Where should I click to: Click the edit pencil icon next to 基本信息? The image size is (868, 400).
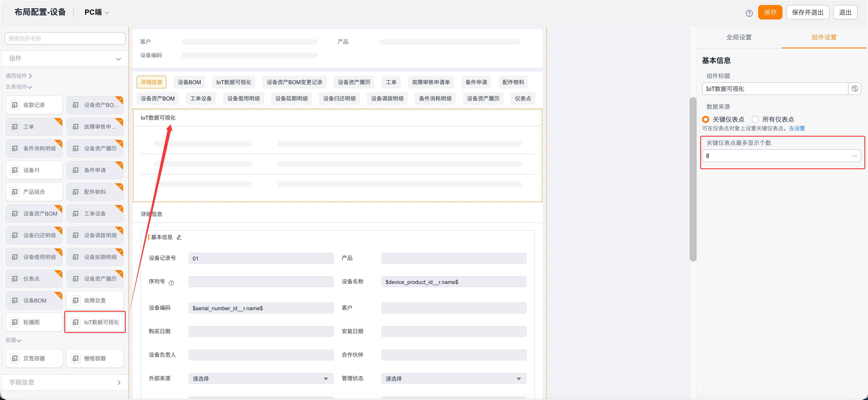pyautogui.click(x=179, y=237)
